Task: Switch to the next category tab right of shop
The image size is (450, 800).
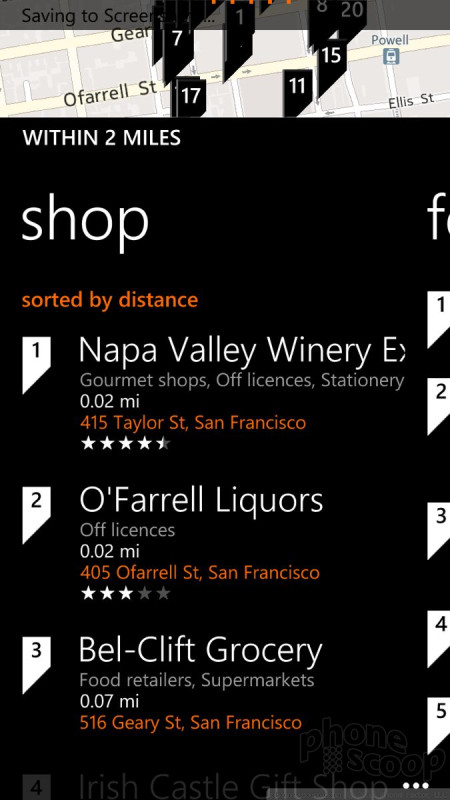Action: pos(438,220)
